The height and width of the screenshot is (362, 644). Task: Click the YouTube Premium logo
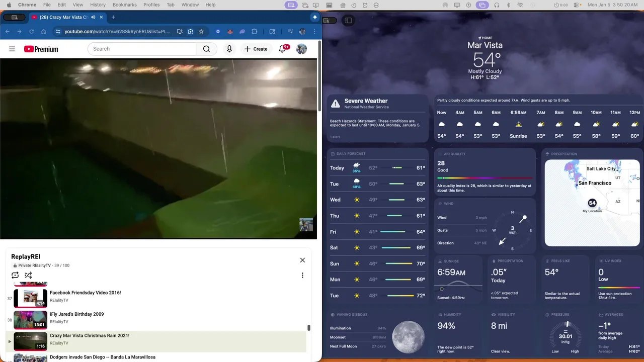click(41, 49)
